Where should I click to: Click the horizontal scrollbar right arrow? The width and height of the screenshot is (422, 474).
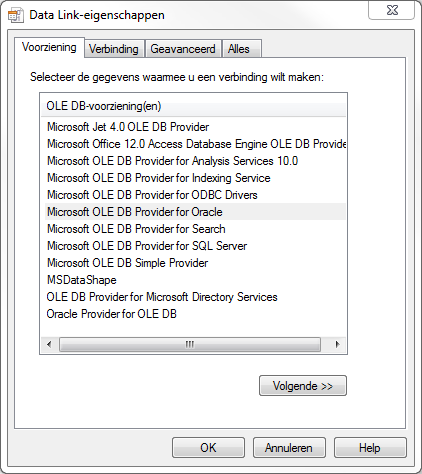tap(337, 344)
